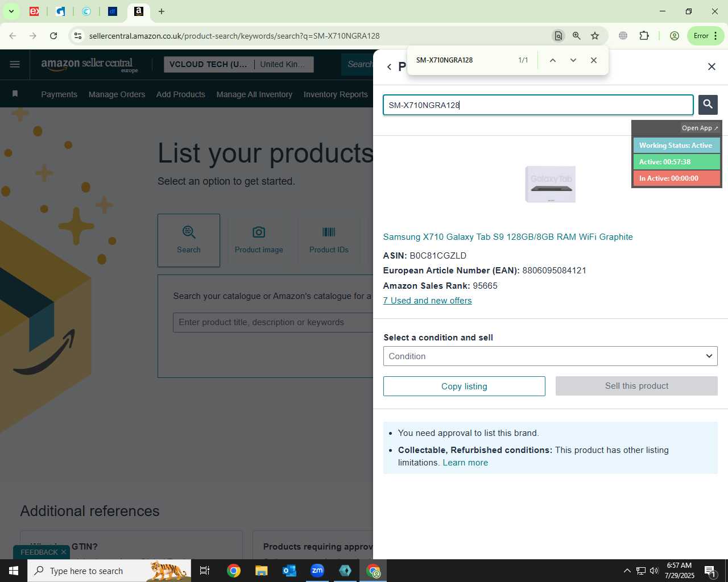Viewport: 728px width, 582px height.
Task: Show hidden system tray icons
Action: click(x=627, y=571)
